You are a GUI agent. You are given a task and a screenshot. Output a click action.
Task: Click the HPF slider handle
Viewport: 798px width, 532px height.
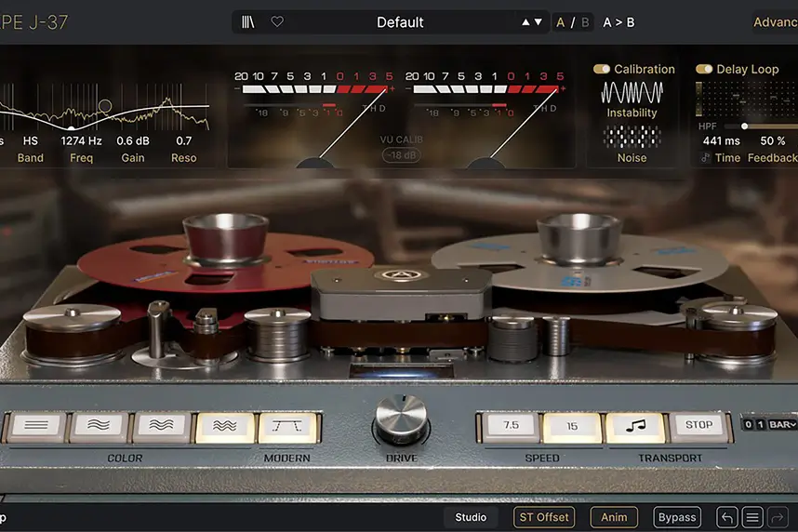(x=744, y=126)
